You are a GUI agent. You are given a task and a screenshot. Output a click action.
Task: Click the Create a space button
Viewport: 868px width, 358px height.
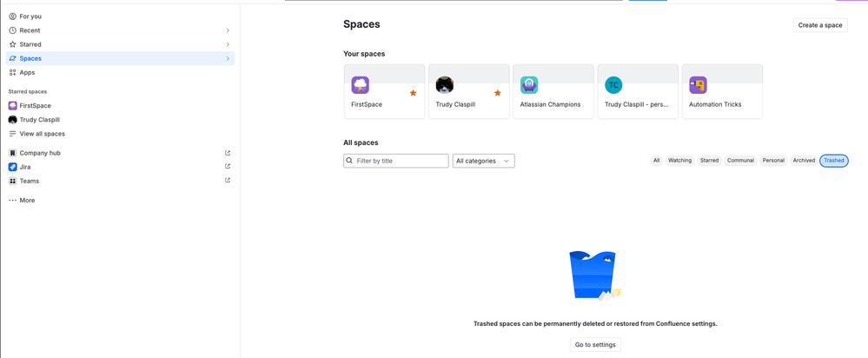point(820,25)
